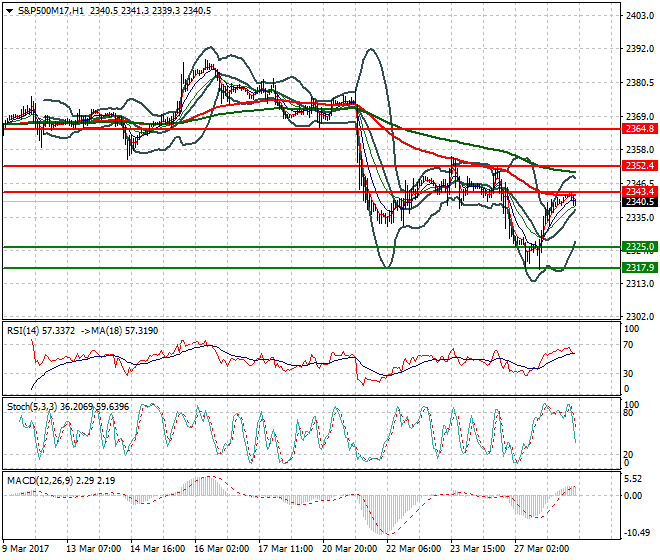Select the 5.52 MACD scale value

click(x=633, y=479)
